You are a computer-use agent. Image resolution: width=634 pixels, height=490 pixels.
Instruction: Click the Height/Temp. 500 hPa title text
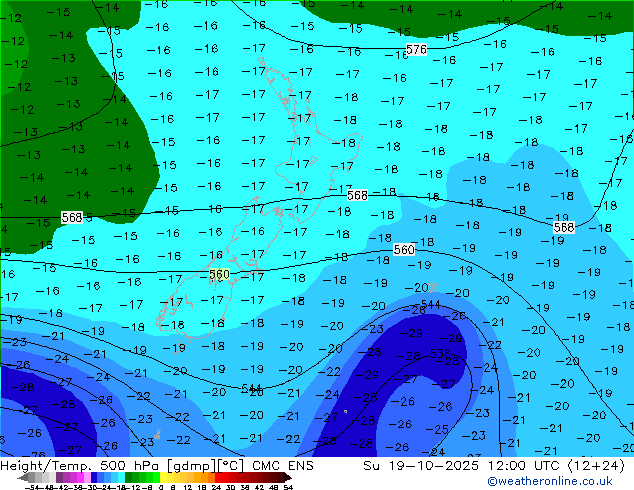click(81, 466)
